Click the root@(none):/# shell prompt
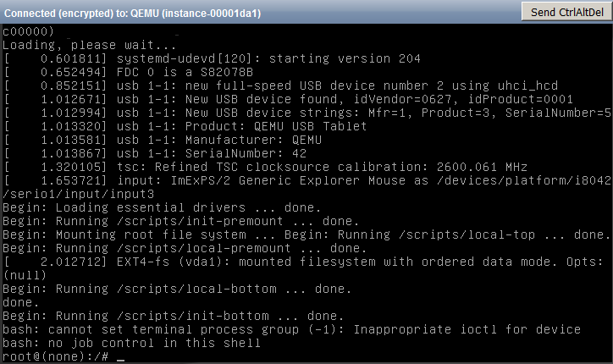 (x=56, y=356)
